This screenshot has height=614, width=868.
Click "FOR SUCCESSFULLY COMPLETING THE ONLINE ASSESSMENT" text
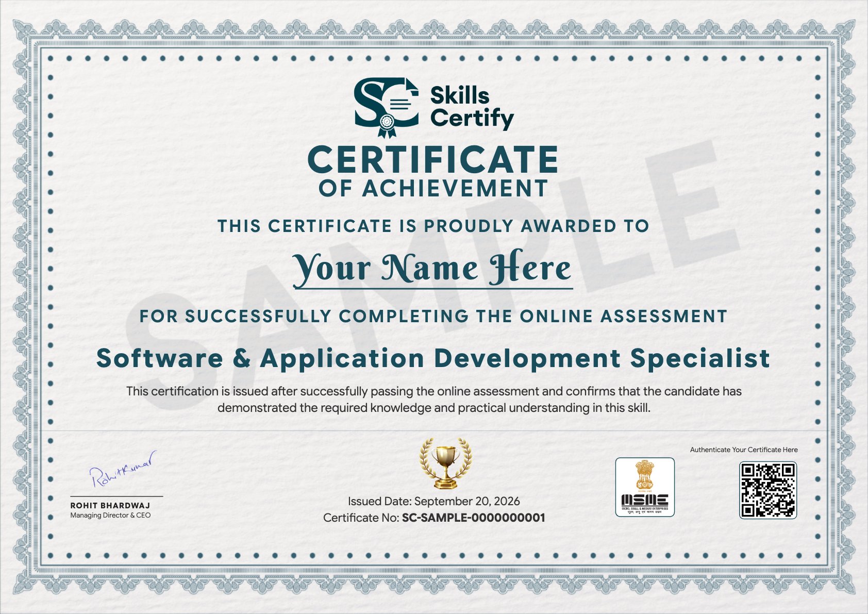(433, 316)
